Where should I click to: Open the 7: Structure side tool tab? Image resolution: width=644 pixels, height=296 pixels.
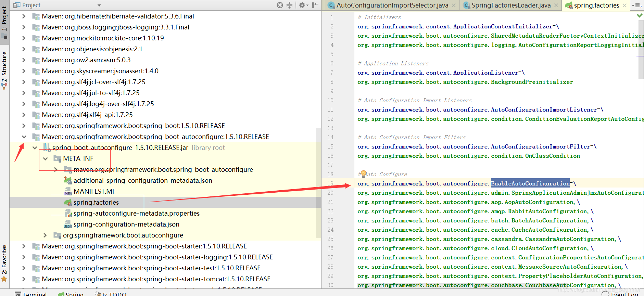[x=4, y=70]
